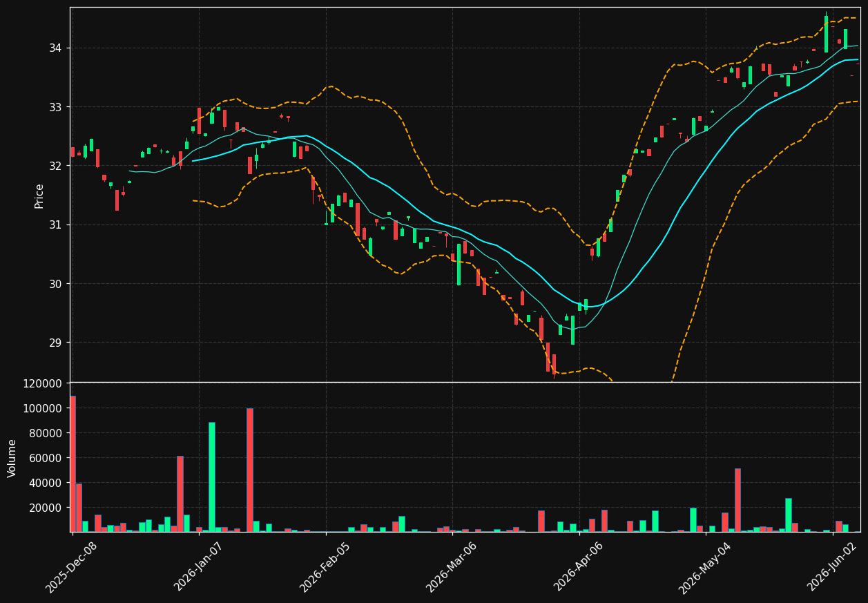Click the 33 price tick label
This screenshot has height=603, width=868.
[x=55, y=107]
